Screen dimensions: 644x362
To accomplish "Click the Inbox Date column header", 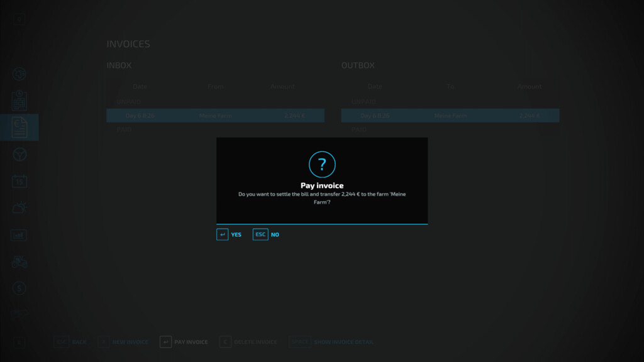I will (x=140, y=86).
